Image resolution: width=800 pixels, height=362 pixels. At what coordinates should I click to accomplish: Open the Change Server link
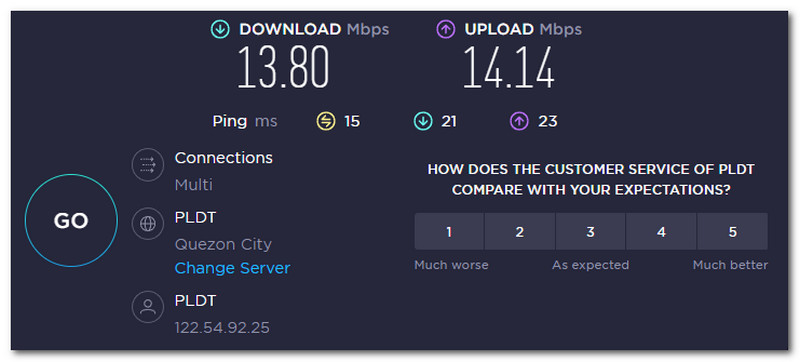(x=232, y=268)
